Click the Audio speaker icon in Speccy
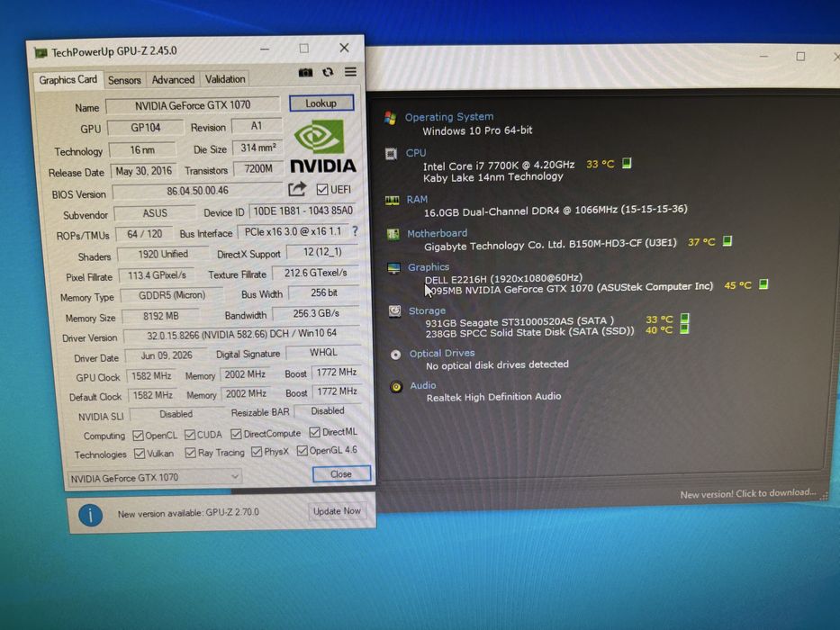 (396, 387)
